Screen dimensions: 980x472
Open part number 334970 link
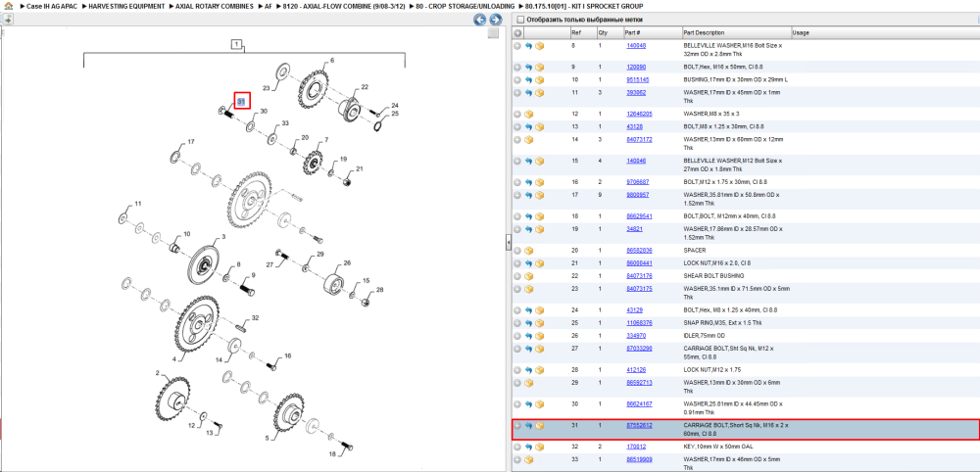636,335
